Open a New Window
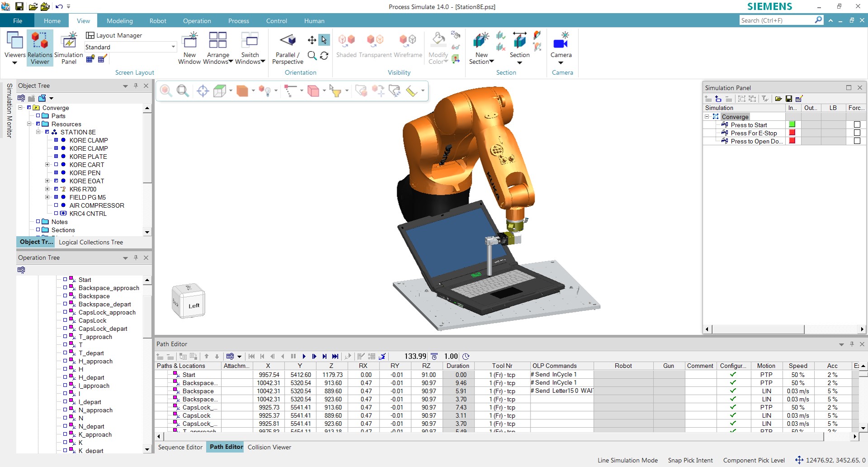 (190, 48)
